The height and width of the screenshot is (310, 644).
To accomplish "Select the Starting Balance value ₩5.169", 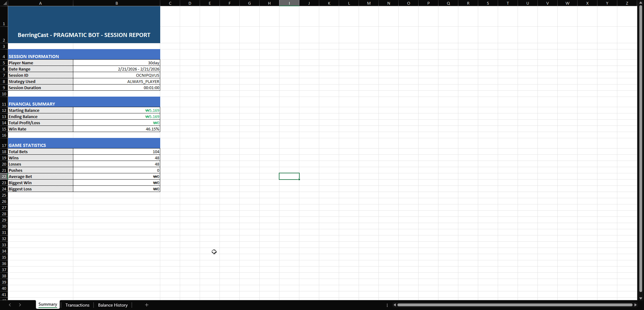I will click(x=117, y=110).
